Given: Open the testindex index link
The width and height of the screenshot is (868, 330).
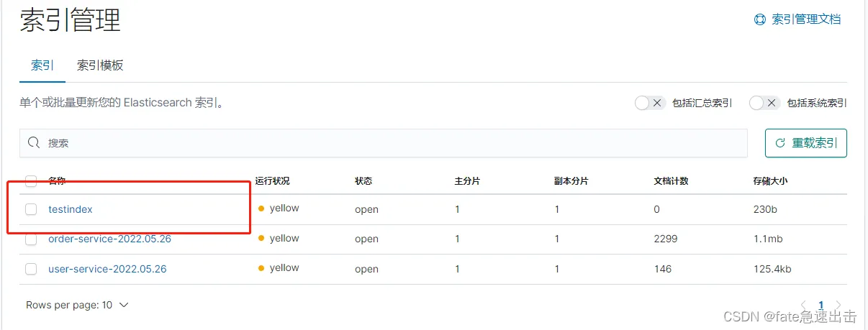Looking at the screenshot, I should coord(71,209).
